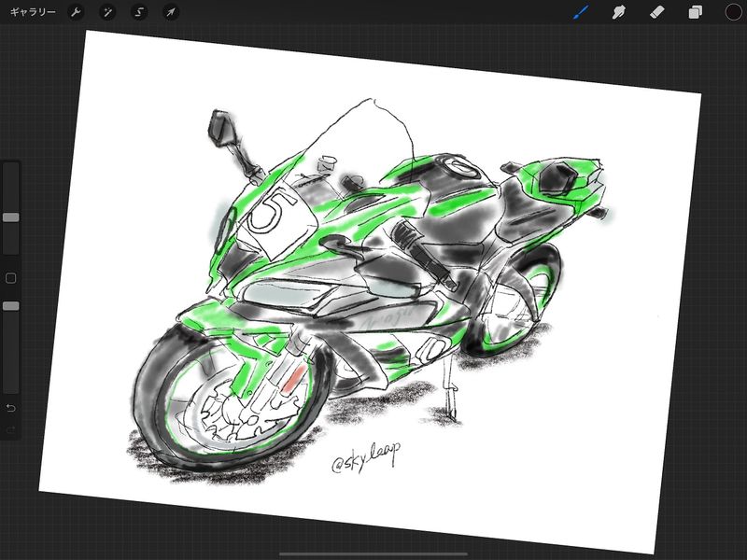This screenshot has width=747, height=560.
Task: Activate the Selection S-shaped tool
Action: click(x=138, y=12)
